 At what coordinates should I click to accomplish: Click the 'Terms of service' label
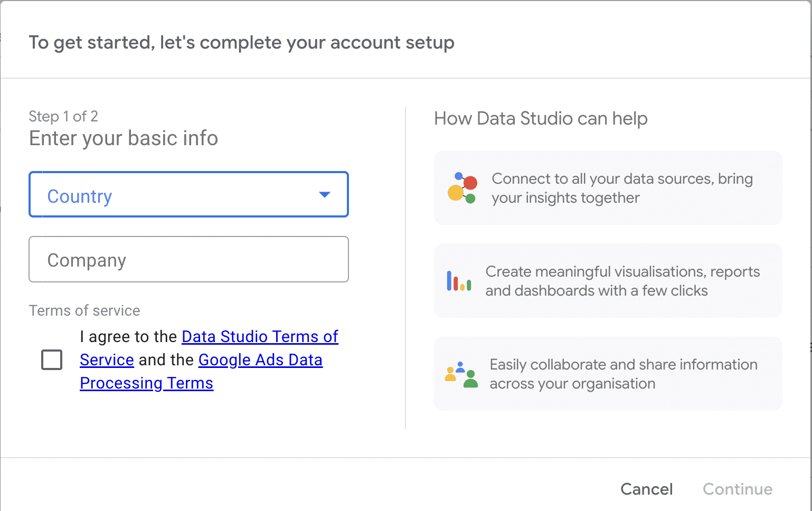[x=84, y=310]
